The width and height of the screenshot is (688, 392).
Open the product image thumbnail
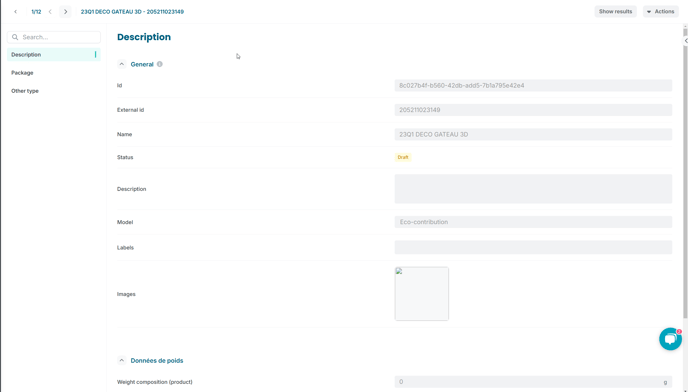click(422, 294)
